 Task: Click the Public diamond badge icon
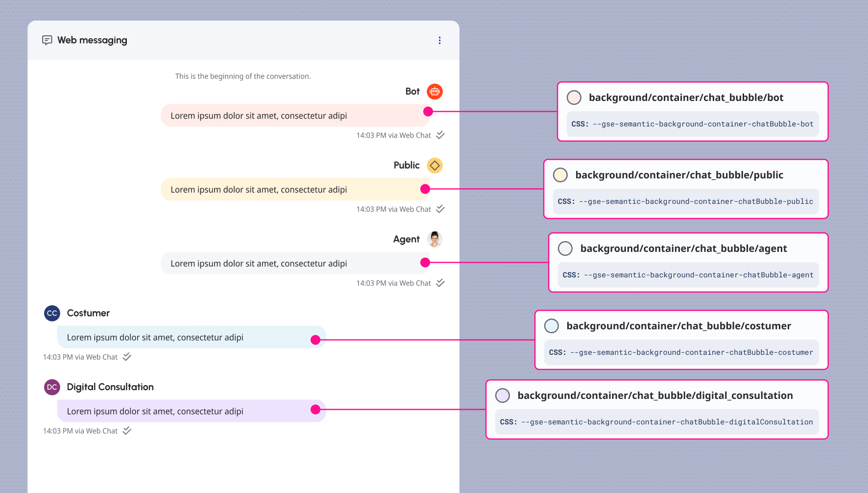[434, 165]
